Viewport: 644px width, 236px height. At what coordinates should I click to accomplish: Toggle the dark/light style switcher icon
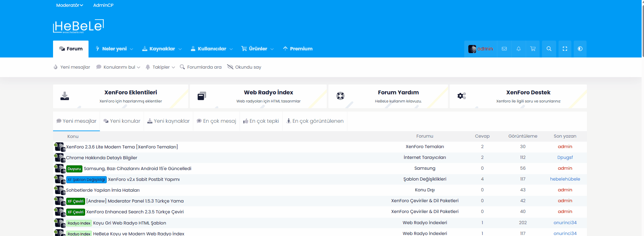pos(580,49)
